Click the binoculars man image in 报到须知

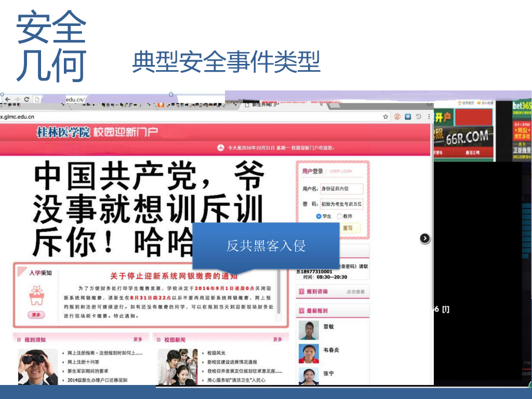(x=37, y=366)
